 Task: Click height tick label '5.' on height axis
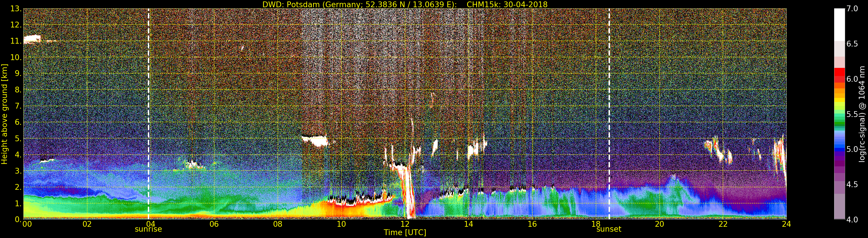pos(18,138)
